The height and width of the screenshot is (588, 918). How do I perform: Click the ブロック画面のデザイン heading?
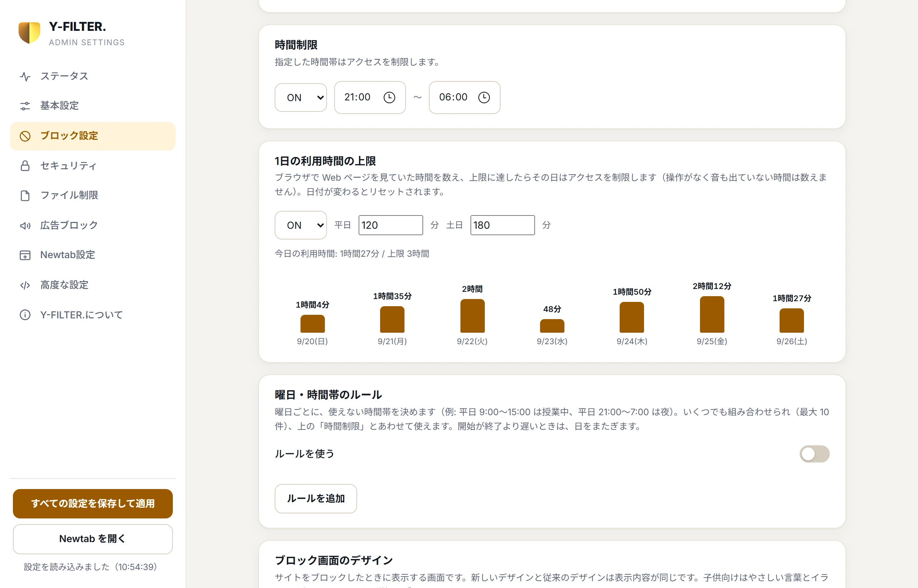click(x=334, y=560)
